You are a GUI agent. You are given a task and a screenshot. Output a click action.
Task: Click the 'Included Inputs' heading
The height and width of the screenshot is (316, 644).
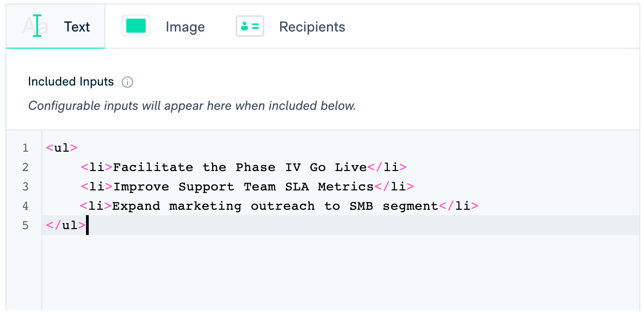click(x=71, y=82)
